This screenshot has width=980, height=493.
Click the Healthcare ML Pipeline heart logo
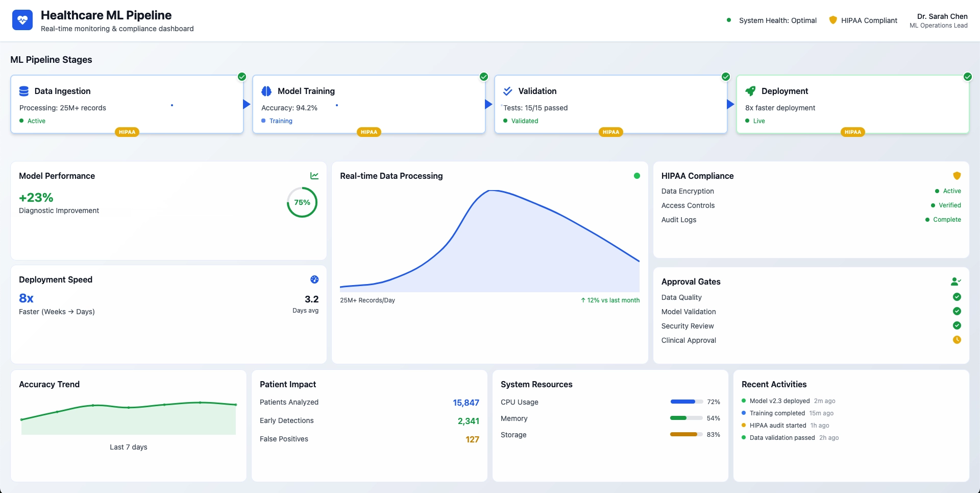click(x=22, y=20)
